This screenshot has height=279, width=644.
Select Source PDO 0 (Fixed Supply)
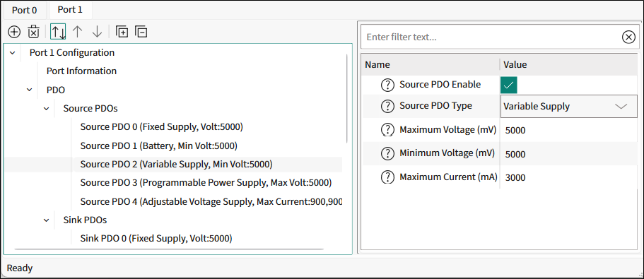pyautogui.click(x=162, y=127)
